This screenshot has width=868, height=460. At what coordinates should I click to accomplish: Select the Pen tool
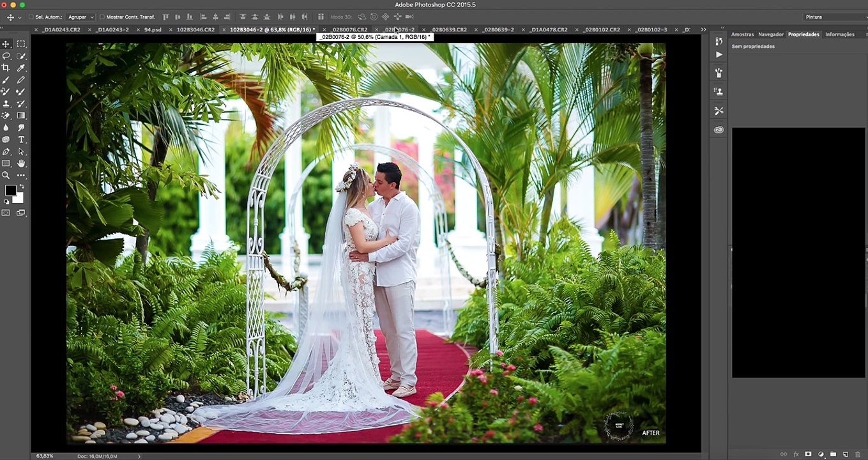pyautogui.click(x=6, y=151)
